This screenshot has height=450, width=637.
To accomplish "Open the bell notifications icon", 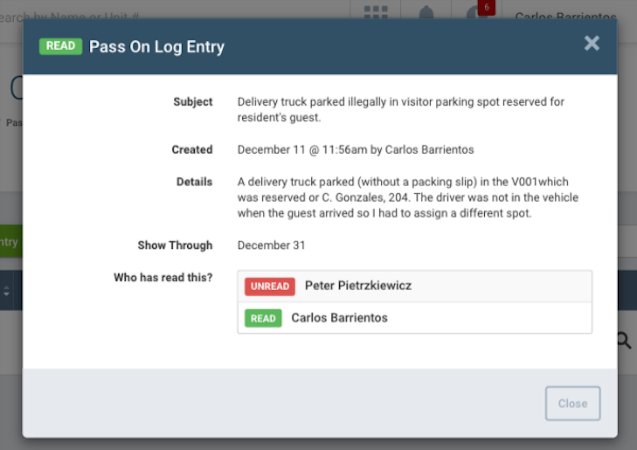I will [426, 11].
